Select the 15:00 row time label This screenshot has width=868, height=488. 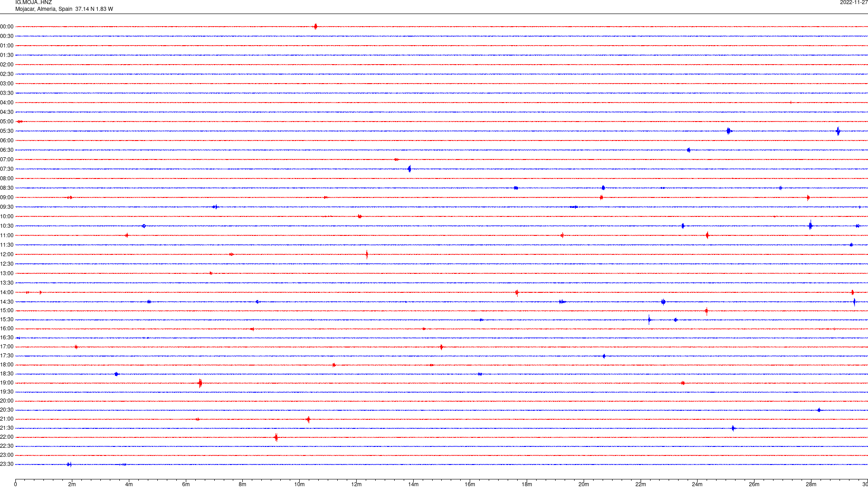point(7,310)
